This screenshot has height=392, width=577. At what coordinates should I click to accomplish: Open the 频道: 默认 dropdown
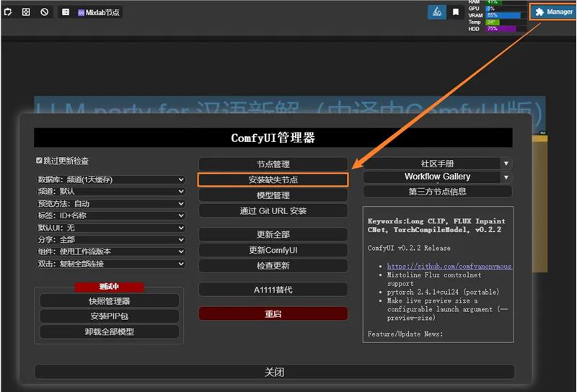click(x=111, y=191)
